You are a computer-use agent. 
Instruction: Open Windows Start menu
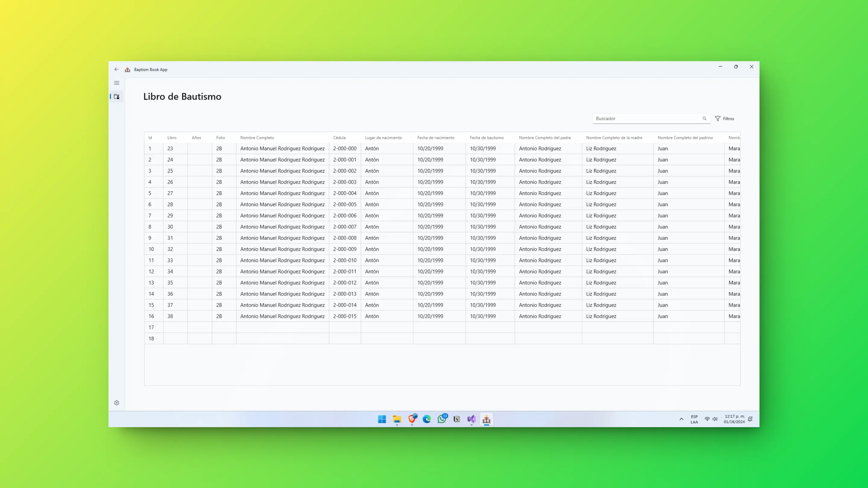tap(382, 419)
